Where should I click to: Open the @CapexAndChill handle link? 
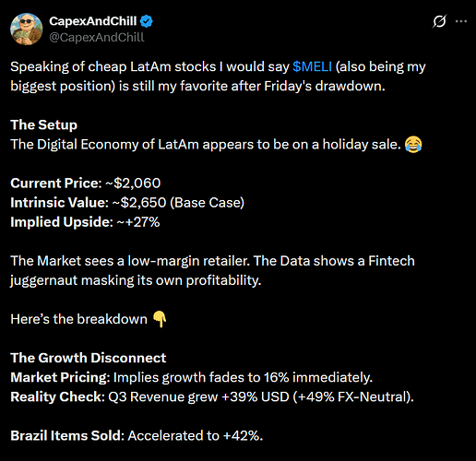(97, 37)
